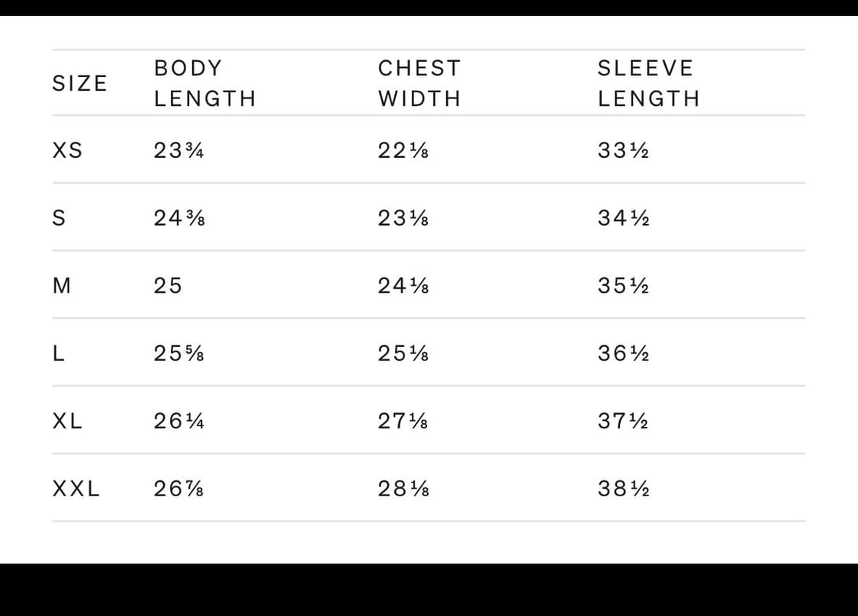Screen dimensions: 858x616
Task: Select the XS size row label
Action: (67, 150)
